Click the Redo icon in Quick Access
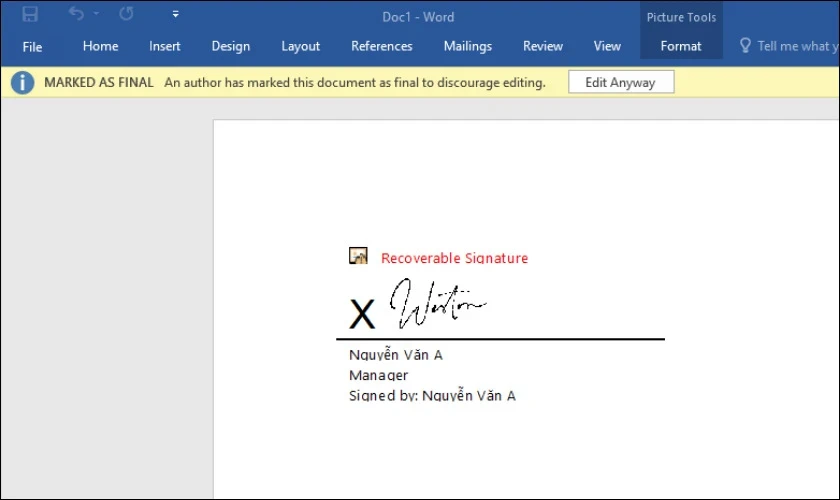 pos(126,15)
